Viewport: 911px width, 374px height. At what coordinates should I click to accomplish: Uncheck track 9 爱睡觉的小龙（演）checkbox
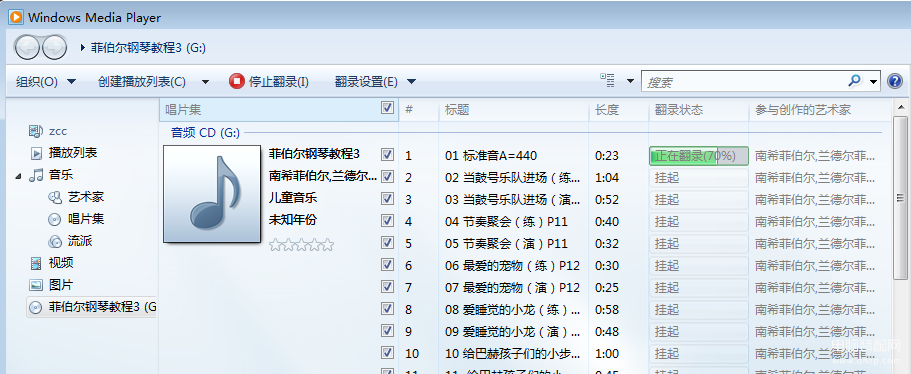tap(388, 331)
